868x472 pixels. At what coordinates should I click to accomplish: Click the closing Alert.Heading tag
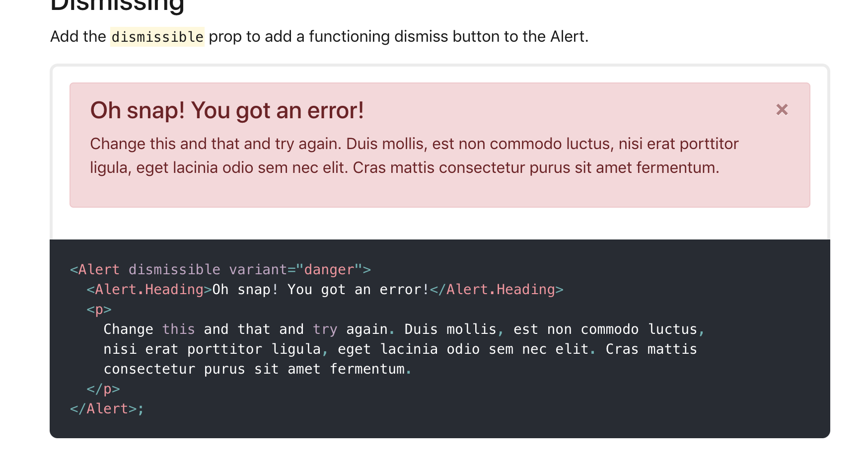click(x=497, y=289)
